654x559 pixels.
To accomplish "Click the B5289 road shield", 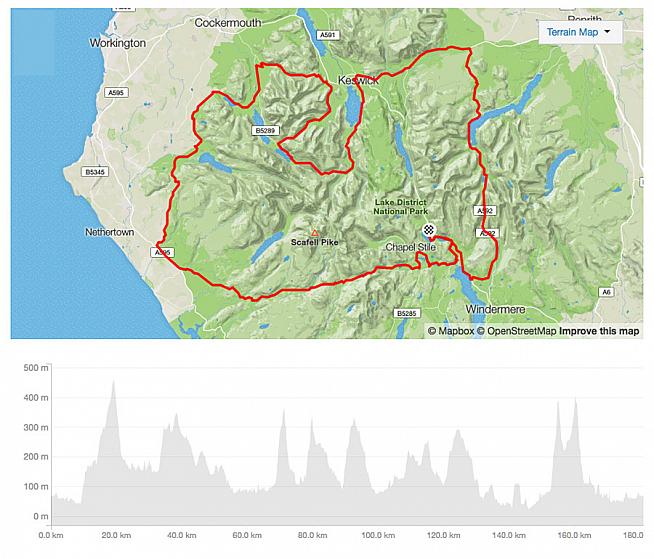I will pos(266,130).
